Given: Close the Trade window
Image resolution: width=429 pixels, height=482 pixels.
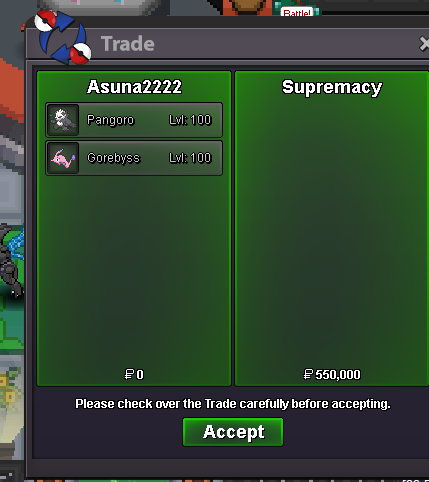Looking at the screenshot, I should (x=424, y=44).
